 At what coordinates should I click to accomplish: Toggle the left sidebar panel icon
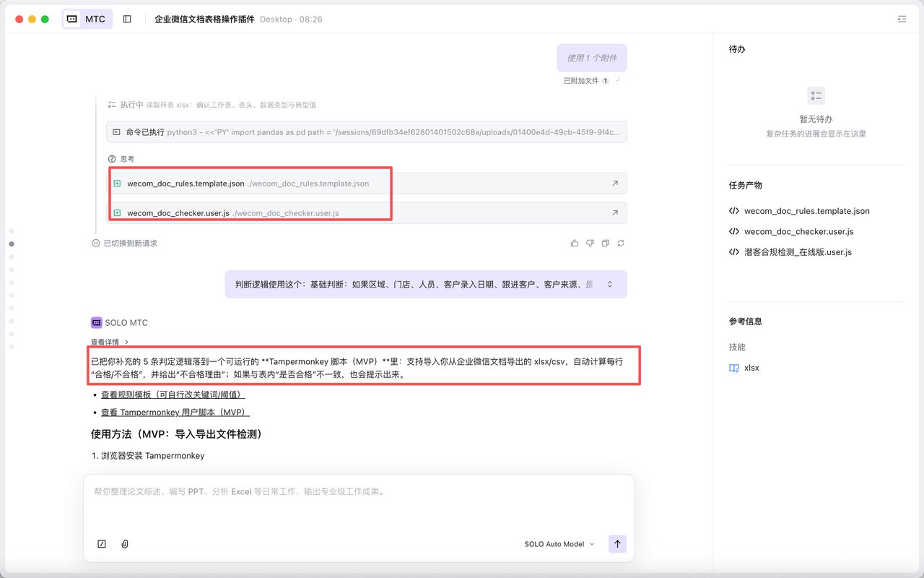point(127,20)
